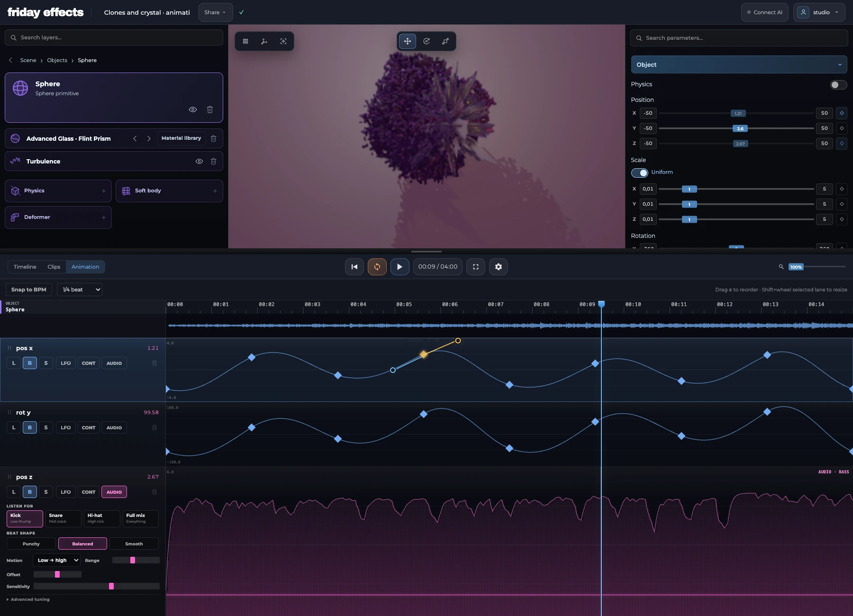The width and height of the screenshot is (853, 616).
Task: Turn off Uniform scale toggle
Action: (x=639, y=172)
